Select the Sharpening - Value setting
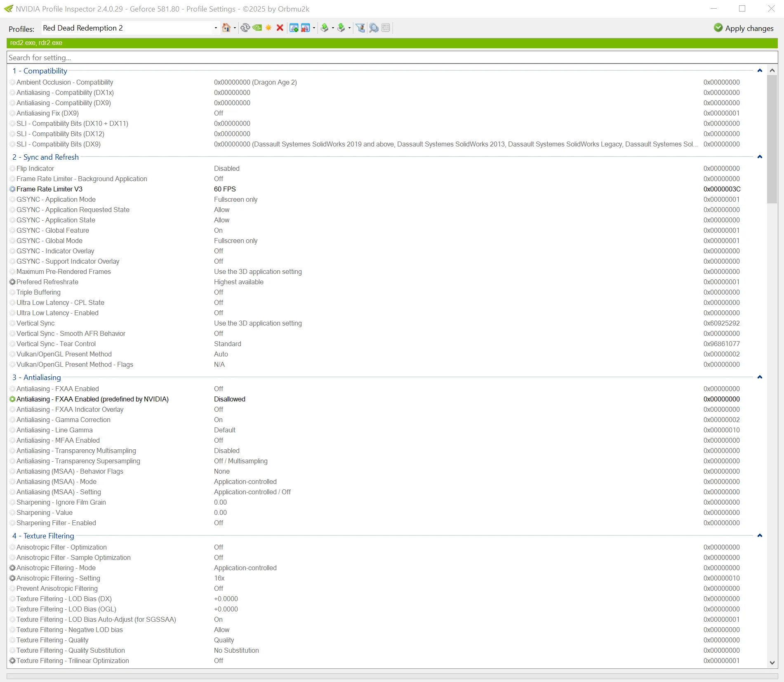 [45, 512]
